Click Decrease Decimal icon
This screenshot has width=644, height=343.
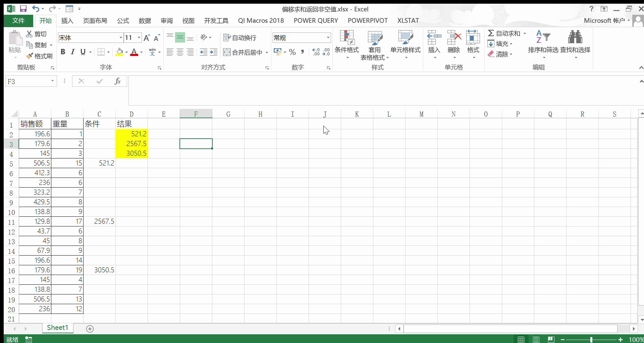click(326, 52)
